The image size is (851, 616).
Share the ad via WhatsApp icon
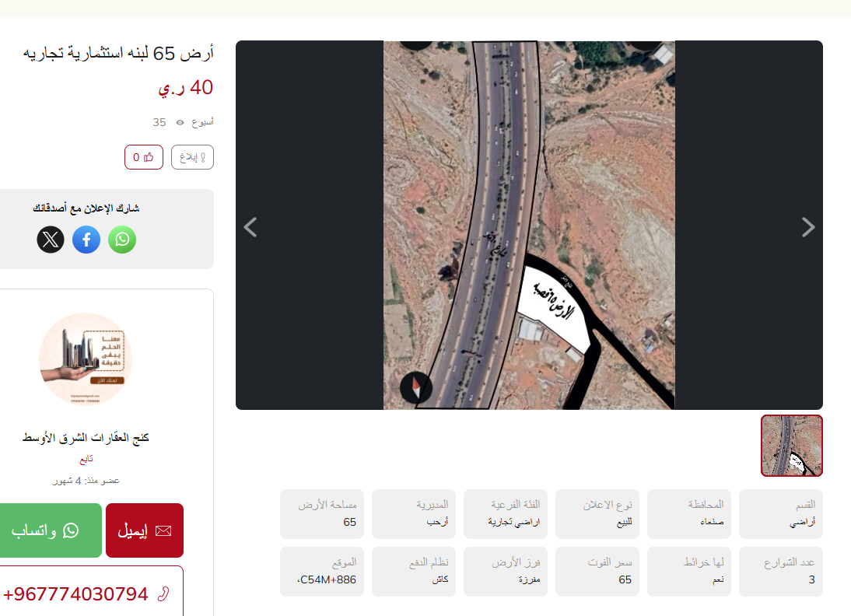[x=122, y=240]
